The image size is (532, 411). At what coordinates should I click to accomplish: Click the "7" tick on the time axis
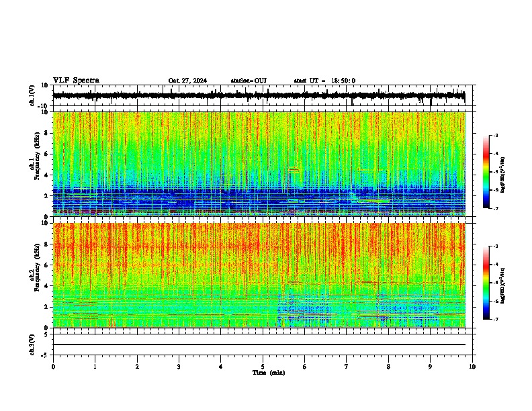point(347,367)
